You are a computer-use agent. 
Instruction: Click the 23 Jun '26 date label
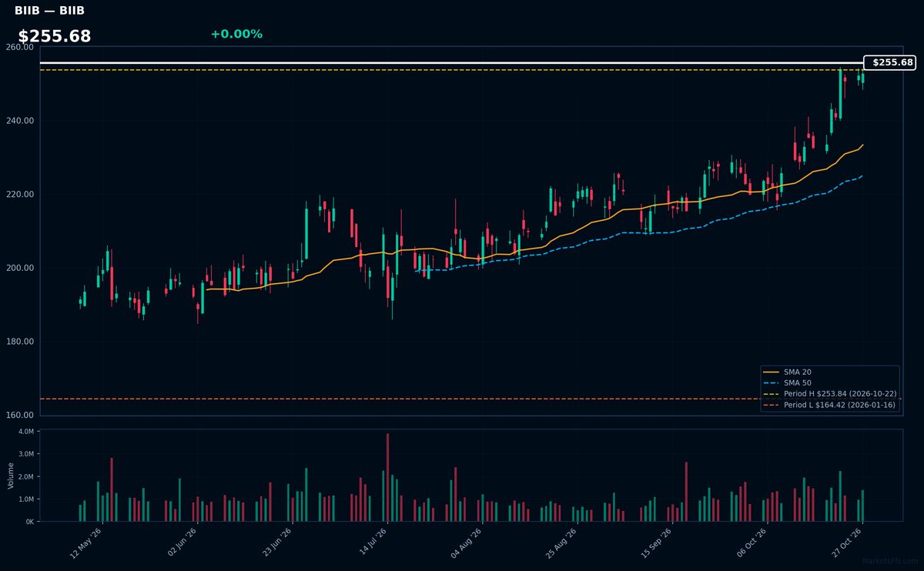tap(276, 544)
